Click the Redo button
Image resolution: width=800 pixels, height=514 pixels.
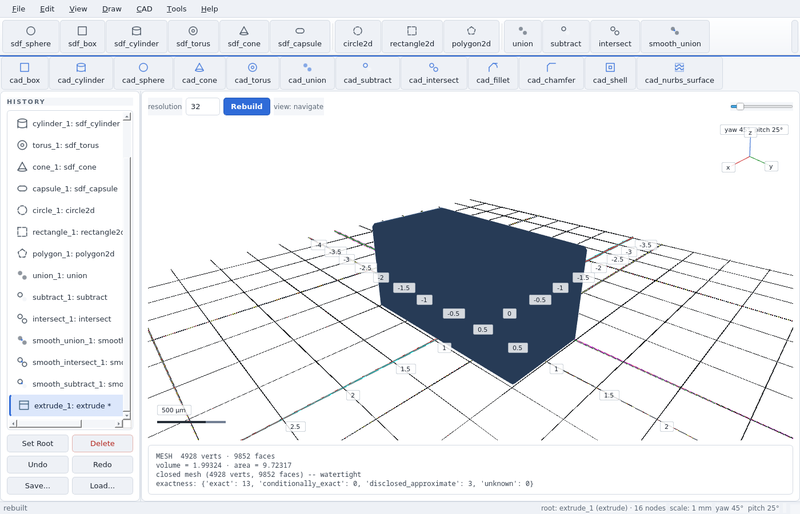pos(103,464)
